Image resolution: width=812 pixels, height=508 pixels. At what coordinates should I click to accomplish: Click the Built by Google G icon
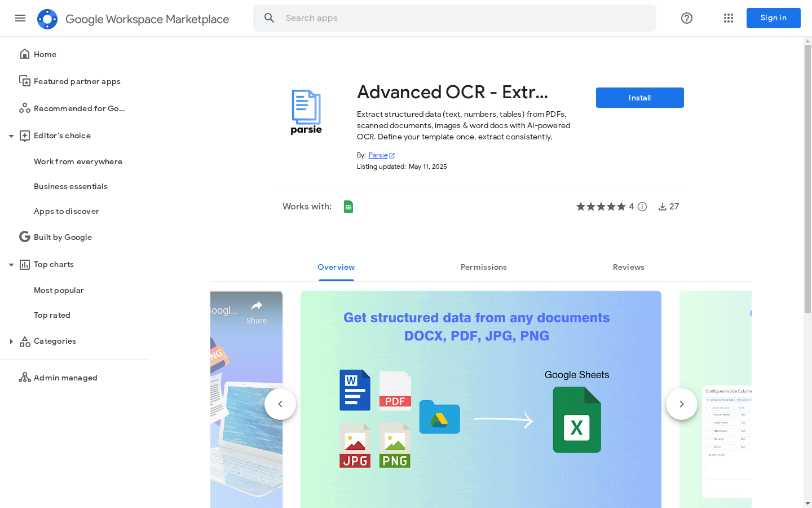pos(25,237)
